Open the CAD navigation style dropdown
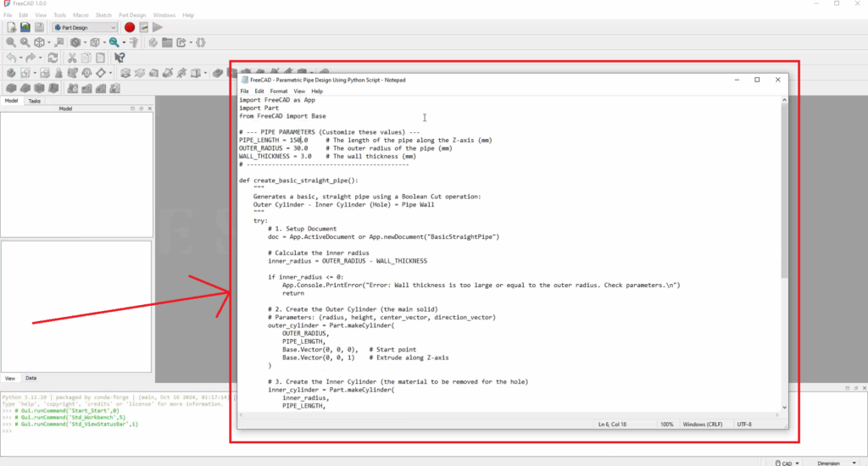The height and width of the screenshot is (466, 868). pyautogui.click(x=787, y=463)
